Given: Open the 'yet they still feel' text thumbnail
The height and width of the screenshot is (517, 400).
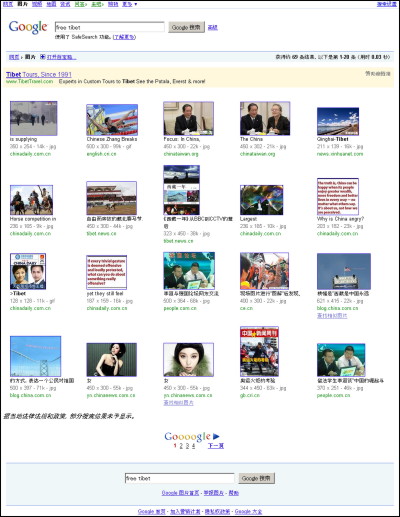Looking at the screenshot, I should [x=107, y=272].
